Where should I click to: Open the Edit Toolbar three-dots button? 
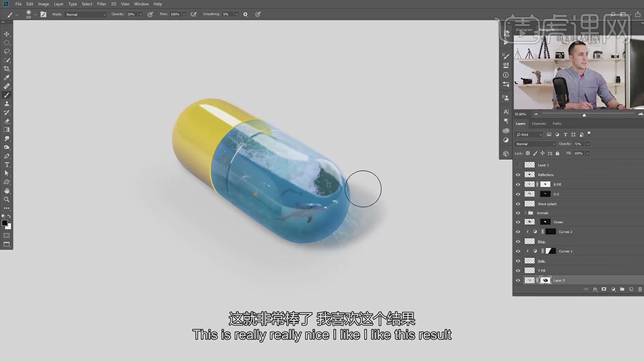pos(7,208)
